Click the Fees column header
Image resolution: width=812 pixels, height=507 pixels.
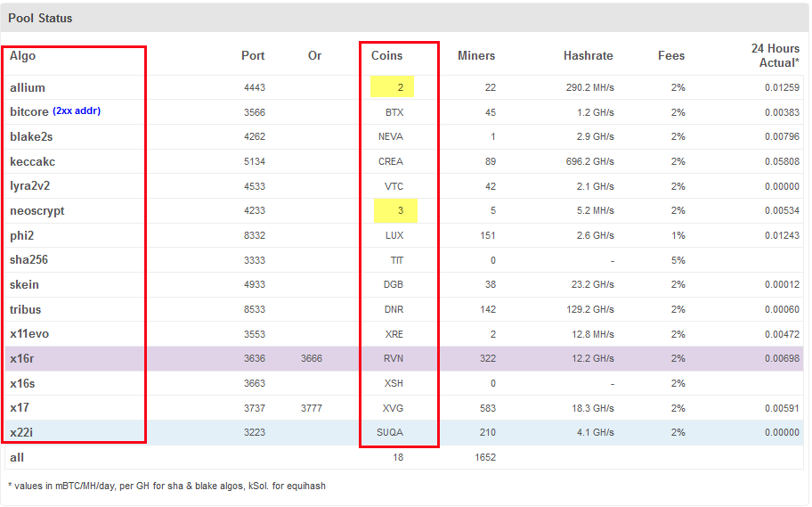point(671,55)
